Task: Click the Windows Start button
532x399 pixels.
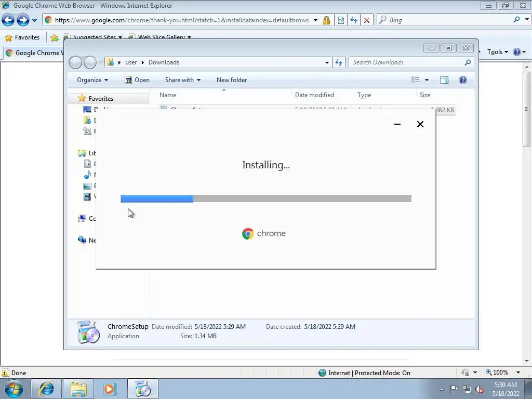Action: (x=14, y=389)
